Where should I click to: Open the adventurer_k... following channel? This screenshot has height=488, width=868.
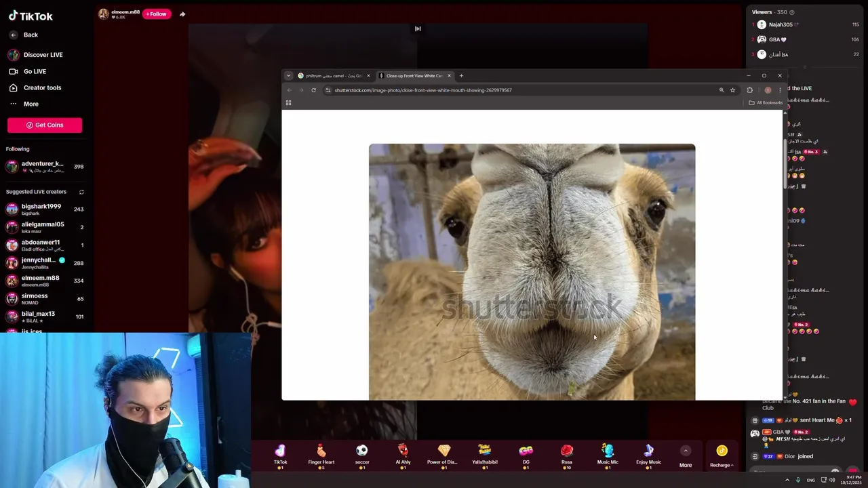click(44, 167)
